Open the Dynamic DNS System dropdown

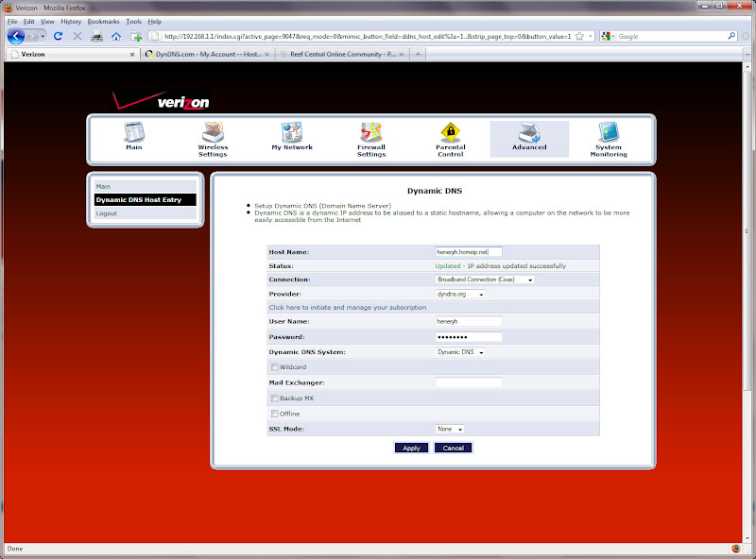coord(460,352)
